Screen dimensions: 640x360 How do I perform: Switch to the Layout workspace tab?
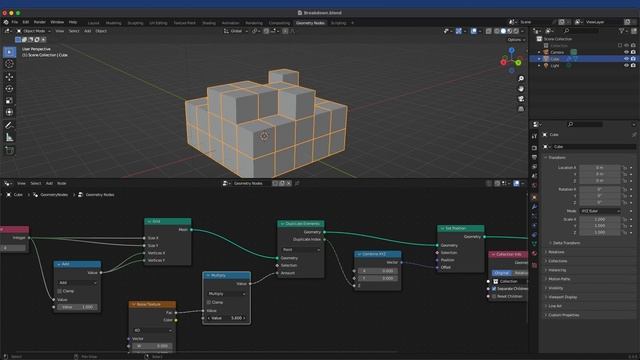(x=93, y=23)
